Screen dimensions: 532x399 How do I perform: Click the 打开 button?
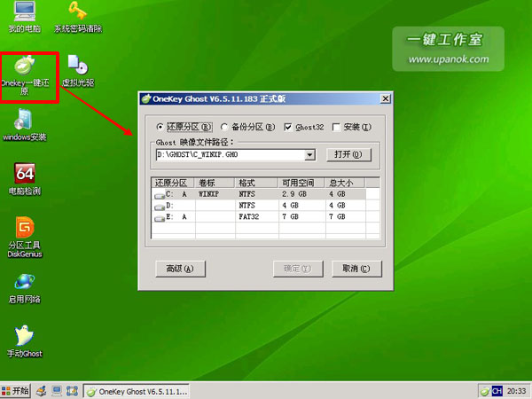click(348, 154)
